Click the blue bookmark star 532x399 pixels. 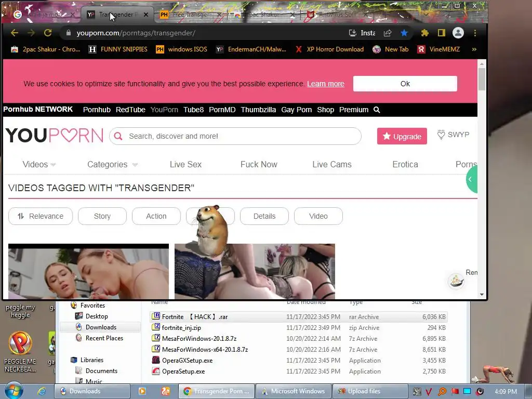coord(404,33)
